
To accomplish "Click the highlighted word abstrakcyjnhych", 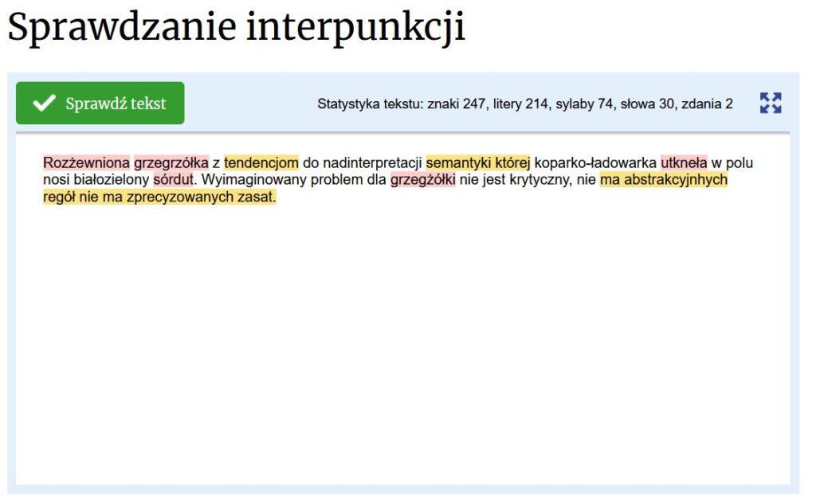I will pos(676,180).
